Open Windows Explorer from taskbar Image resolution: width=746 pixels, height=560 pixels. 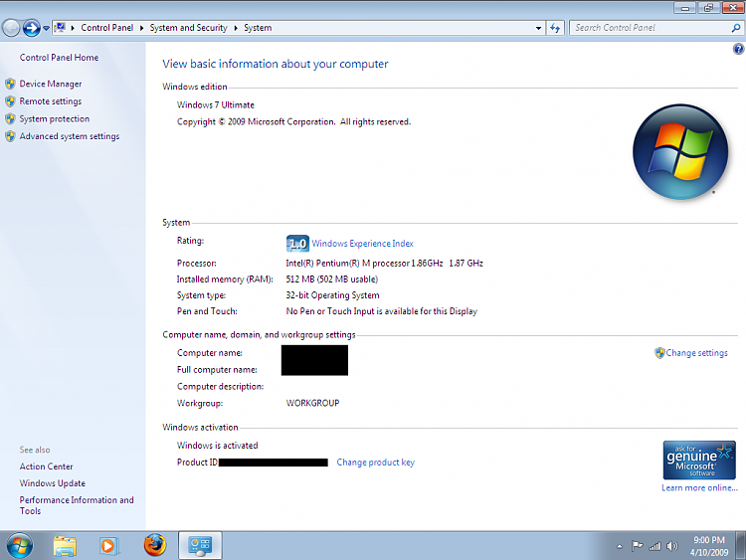point(66,546)
